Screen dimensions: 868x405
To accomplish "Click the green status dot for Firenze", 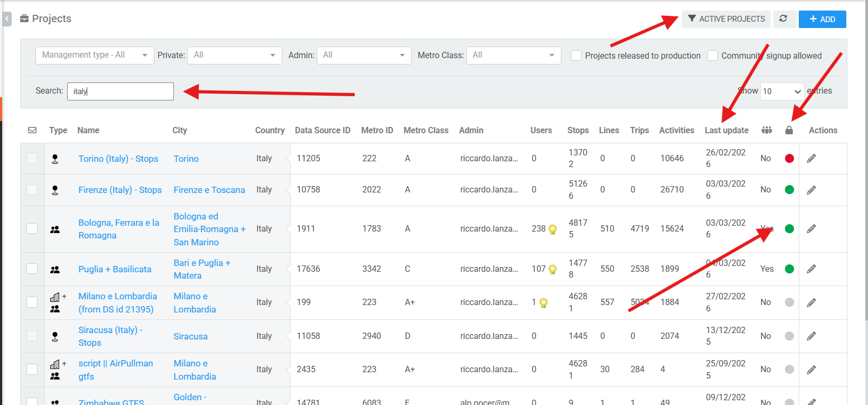I will click(x=789, y=189).
